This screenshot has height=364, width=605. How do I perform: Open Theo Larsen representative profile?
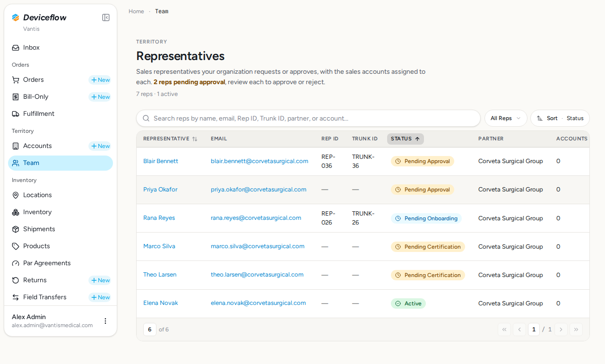(160, 275)
